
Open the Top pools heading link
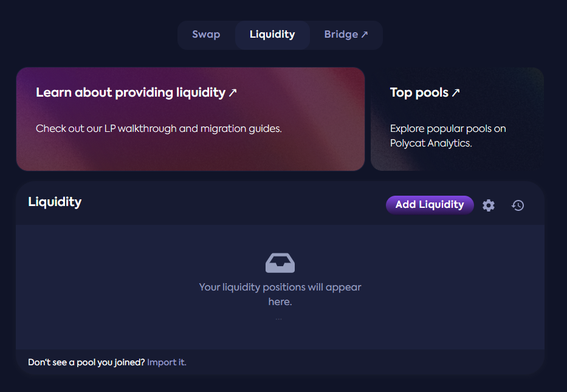[419, 92]
